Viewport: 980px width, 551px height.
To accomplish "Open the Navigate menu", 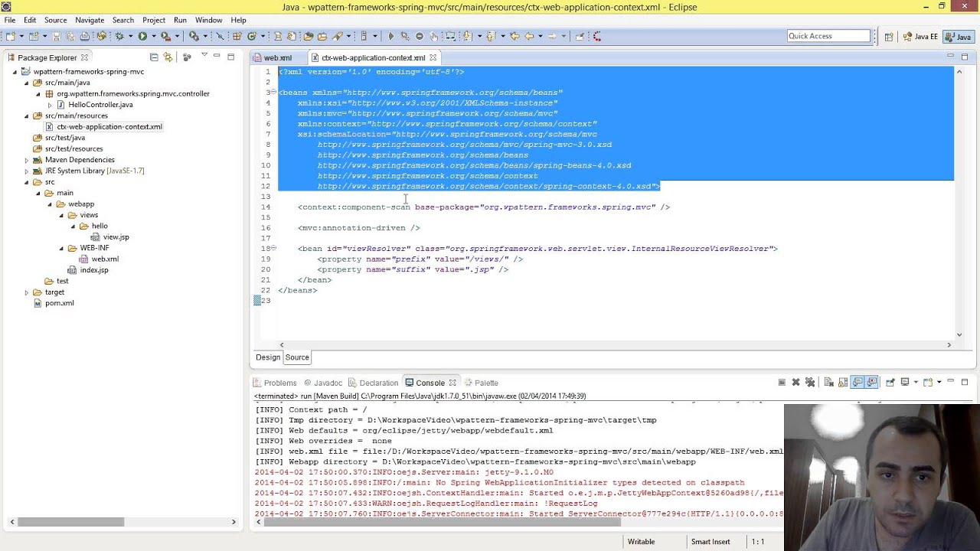I will pos(90,20).
